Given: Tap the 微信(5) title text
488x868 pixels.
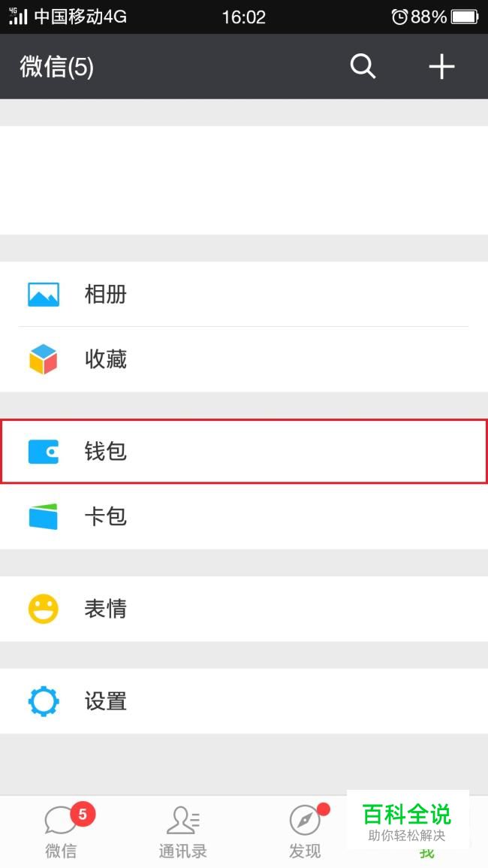Looking at the screenshot, I should (x=57, y=67).
